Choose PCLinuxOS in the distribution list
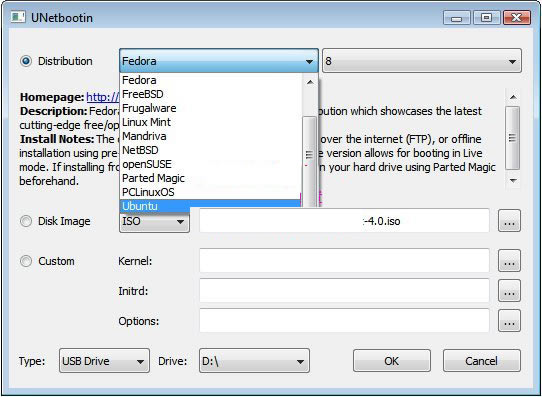The height and width of the screenshot is (397, 542). 211,192
